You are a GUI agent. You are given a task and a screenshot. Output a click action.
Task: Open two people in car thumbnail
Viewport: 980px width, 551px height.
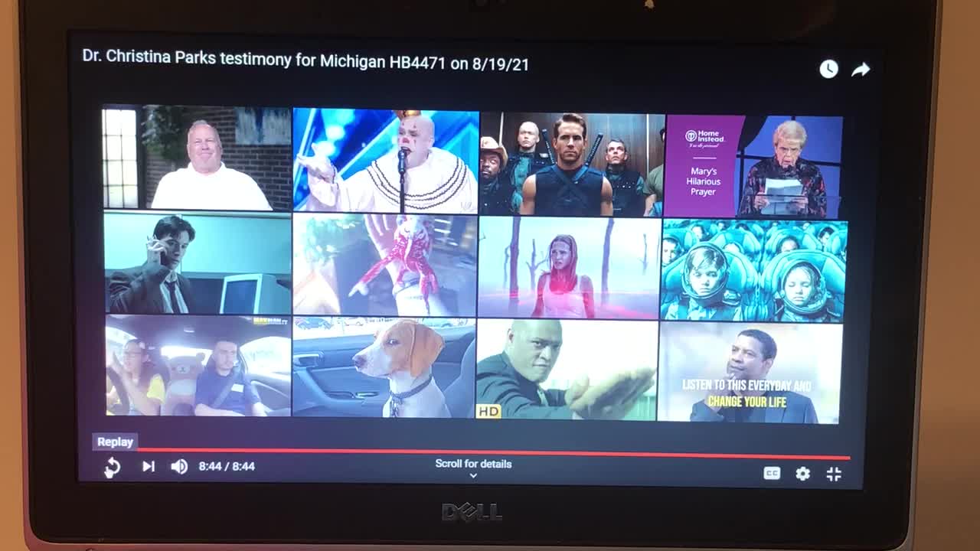(198, 366)
